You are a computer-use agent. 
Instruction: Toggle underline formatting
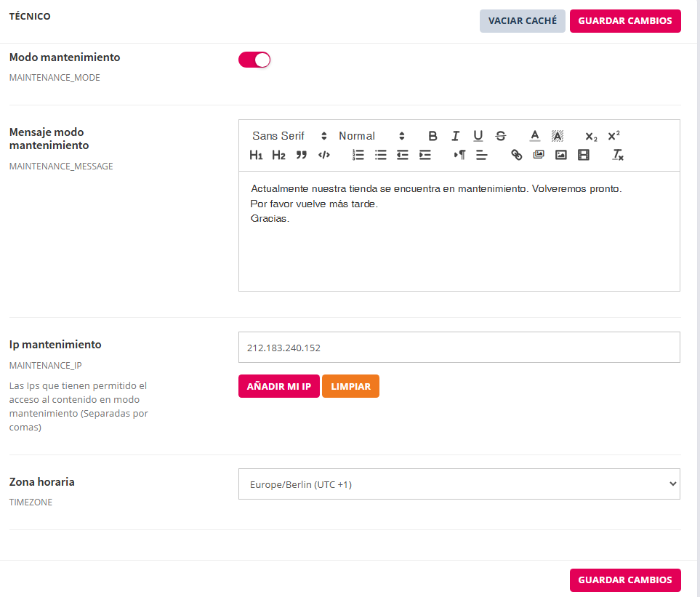[478, 136]
